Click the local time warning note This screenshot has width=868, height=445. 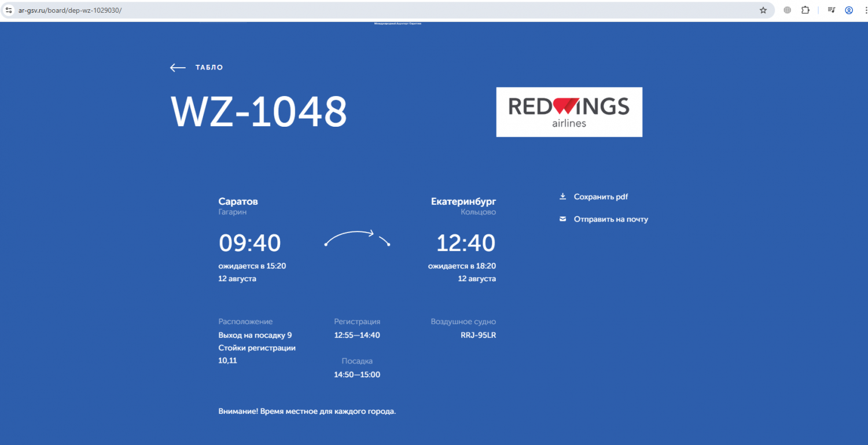tap(307, 411)
